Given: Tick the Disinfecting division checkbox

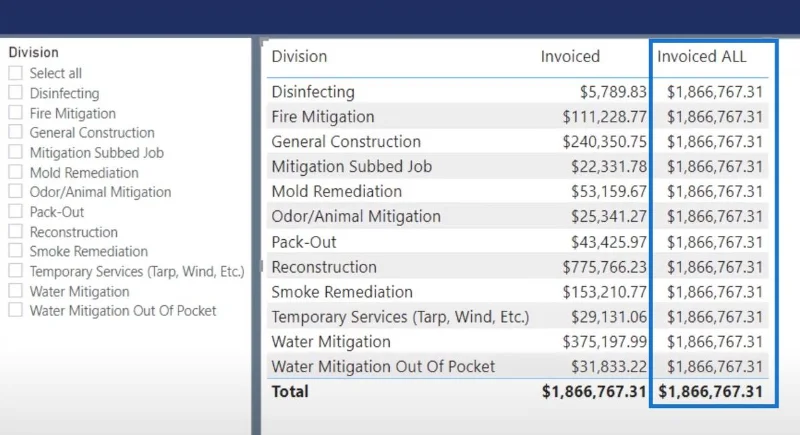Looking at the screenshot, I should tap(16, 93).
